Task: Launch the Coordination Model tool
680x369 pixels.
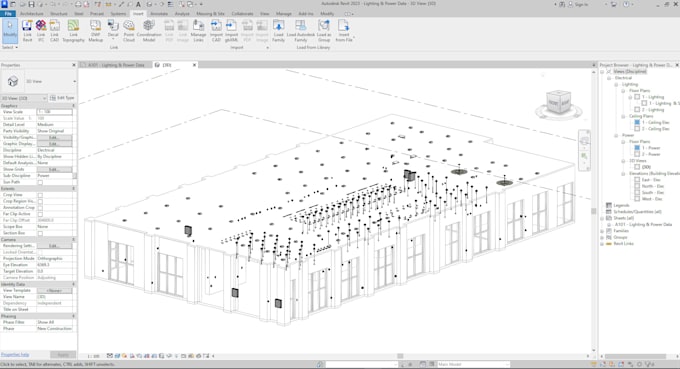Action: point(149,31)
